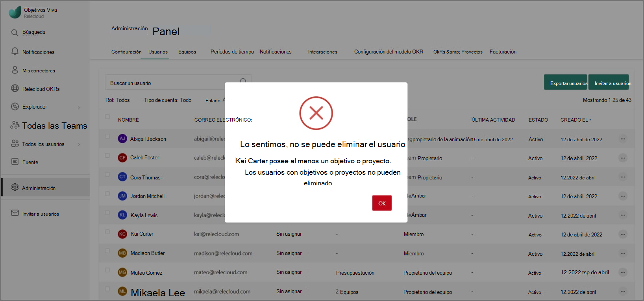
Task: Click Madison Butler's MB avatar
Action: pyautogui.click(x=122, y=253)
